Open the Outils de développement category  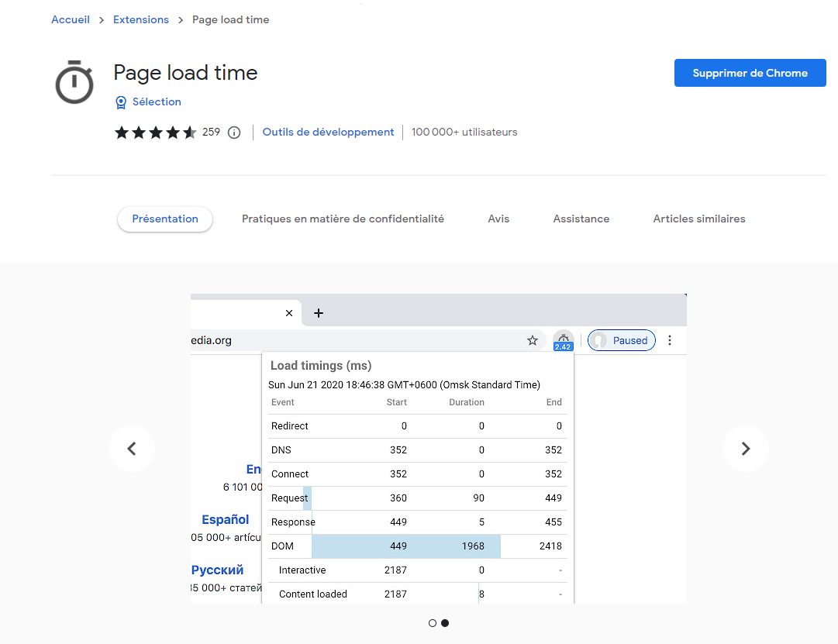click(x=328, y=132)
